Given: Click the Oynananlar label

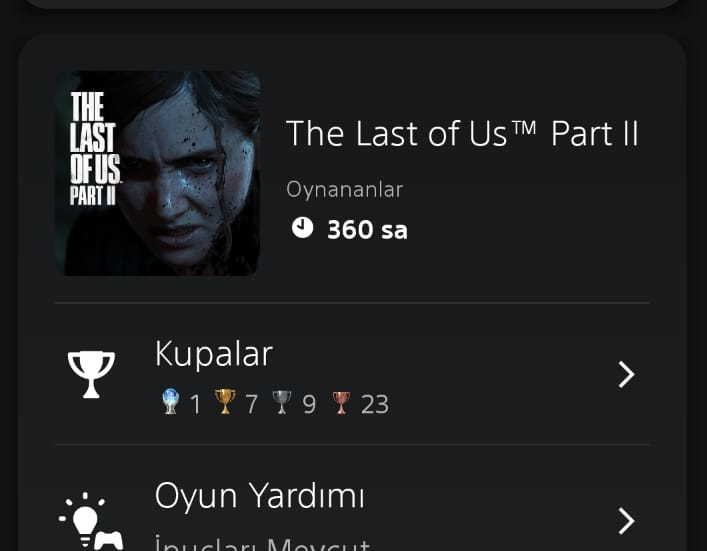Looking at the screenshot, I should point(344,189).
